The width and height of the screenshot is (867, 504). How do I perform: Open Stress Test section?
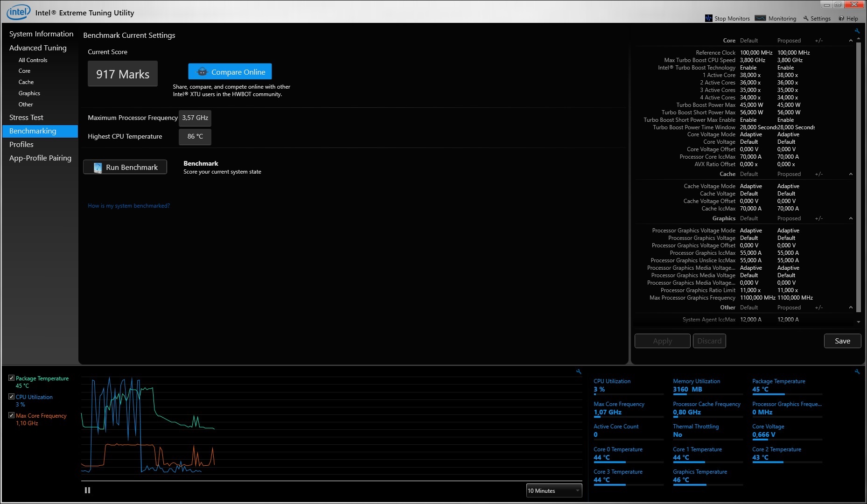(26, 118)
